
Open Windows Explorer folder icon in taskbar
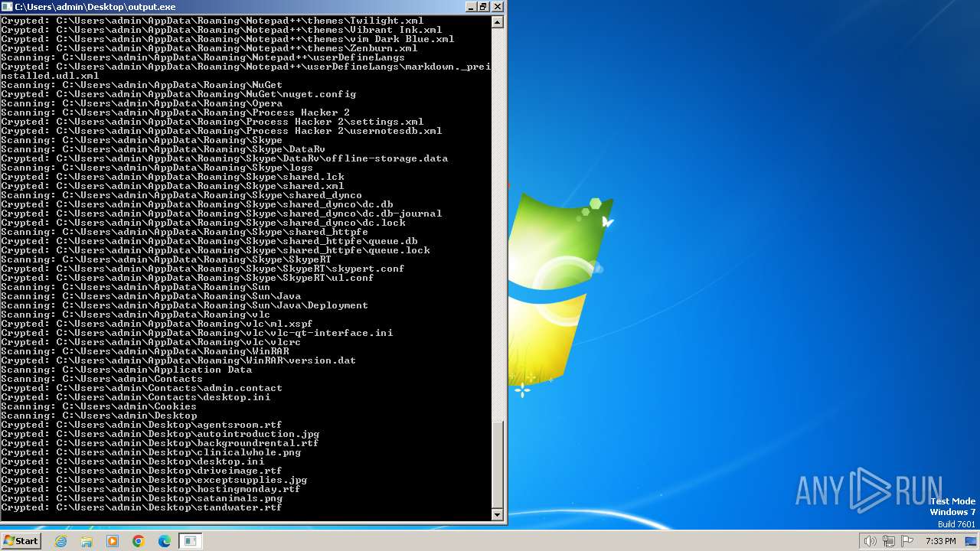point(87,541)
